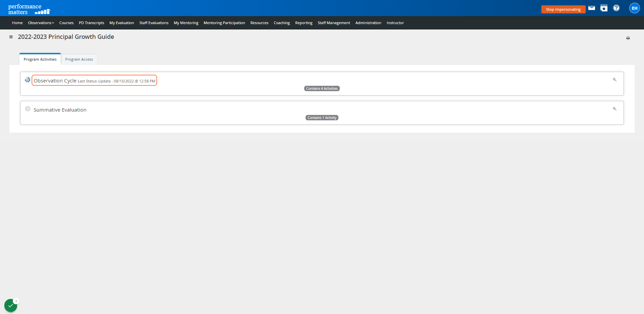
Task: Open Mentoring Participation menu item
Action: [x=224, y=23]
